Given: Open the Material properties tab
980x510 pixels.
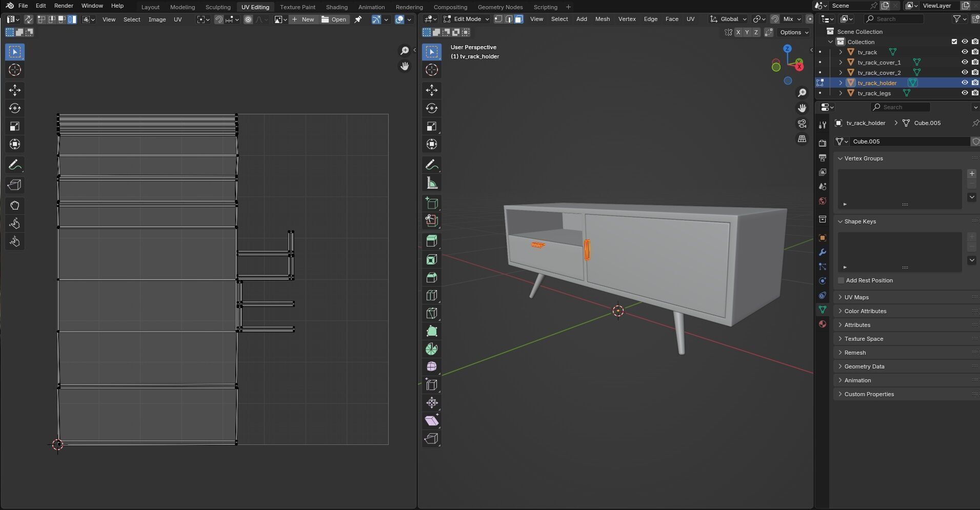Looking at the screenshot, I should (823, 324).
